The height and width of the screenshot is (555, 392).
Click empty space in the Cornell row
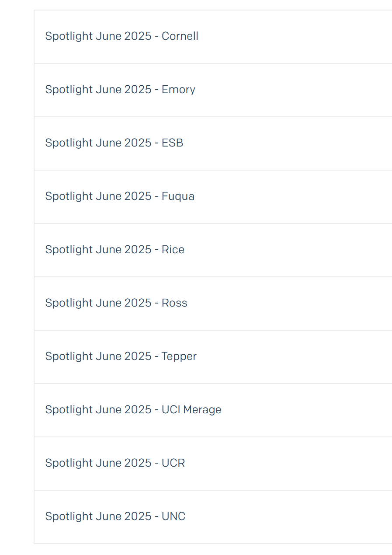pos(297,36)
